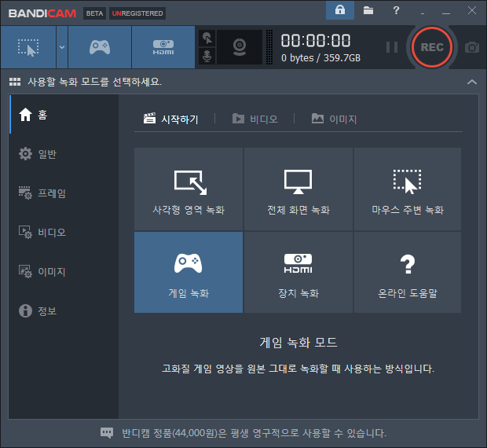Open the 일반 settings section
The image size is (487, 448).
(64, 154)
